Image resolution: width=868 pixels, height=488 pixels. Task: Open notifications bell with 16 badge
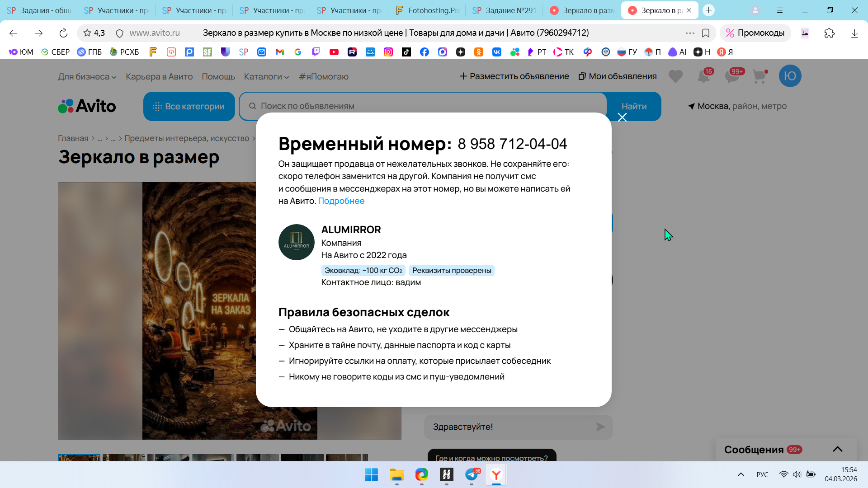(x=703, y=76)
